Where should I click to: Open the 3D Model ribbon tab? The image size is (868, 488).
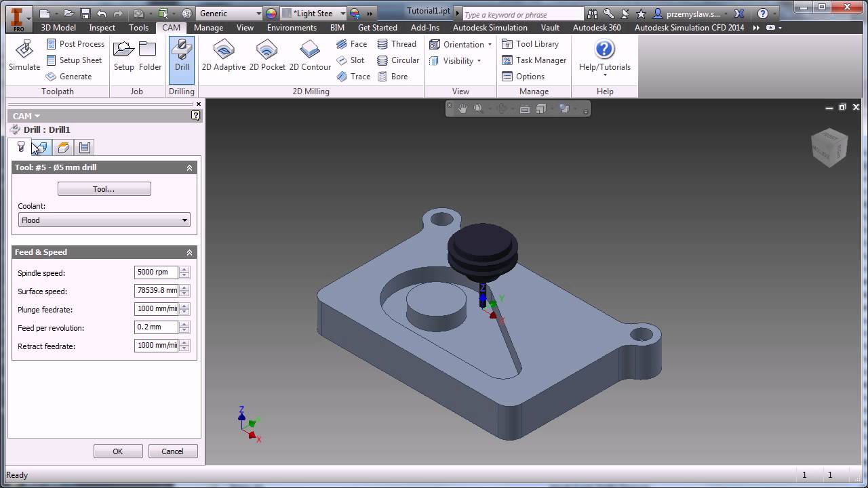58,27
